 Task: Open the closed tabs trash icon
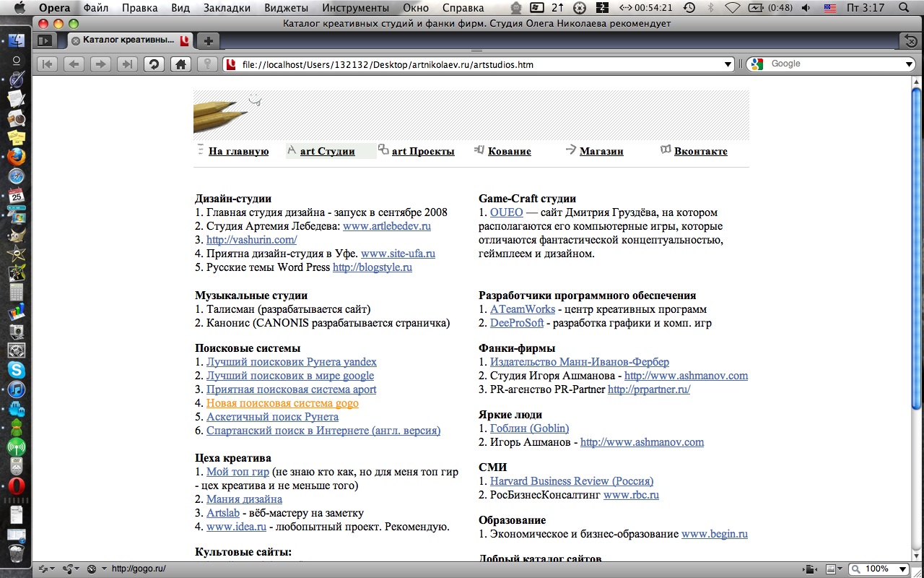point(912,41)
